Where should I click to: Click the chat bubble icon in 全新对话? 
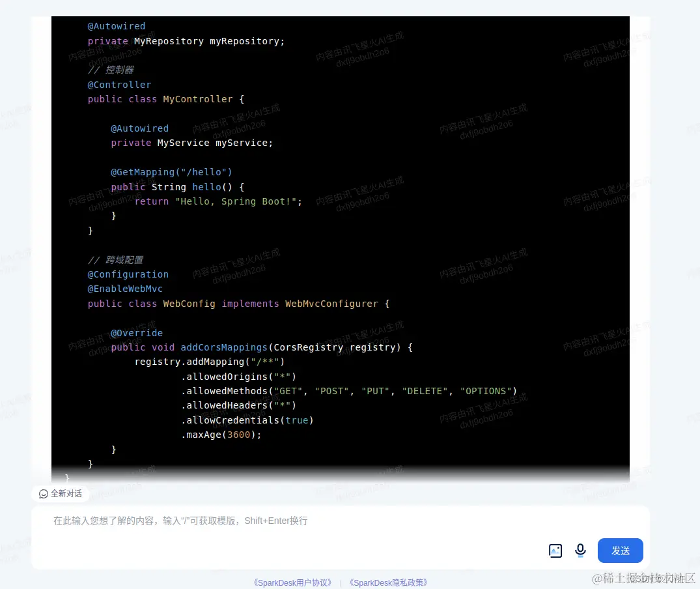(44, 493)
